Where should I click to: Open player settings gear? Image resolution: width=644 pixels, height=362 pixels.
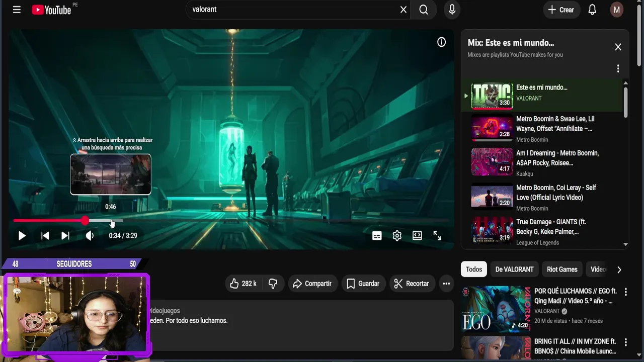(397, 235)
